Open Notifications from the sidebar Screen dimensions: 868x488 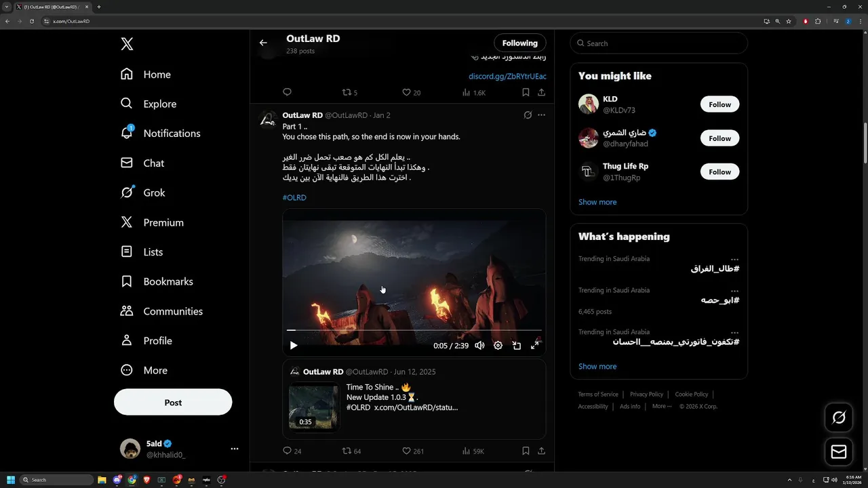(160, 134)
